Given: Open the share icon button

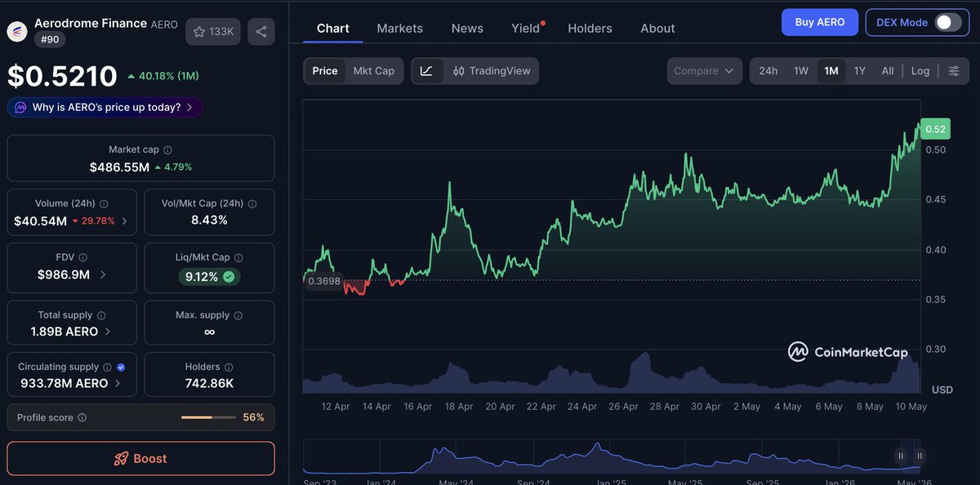Looking at the screenshot, I should [261, 32].
